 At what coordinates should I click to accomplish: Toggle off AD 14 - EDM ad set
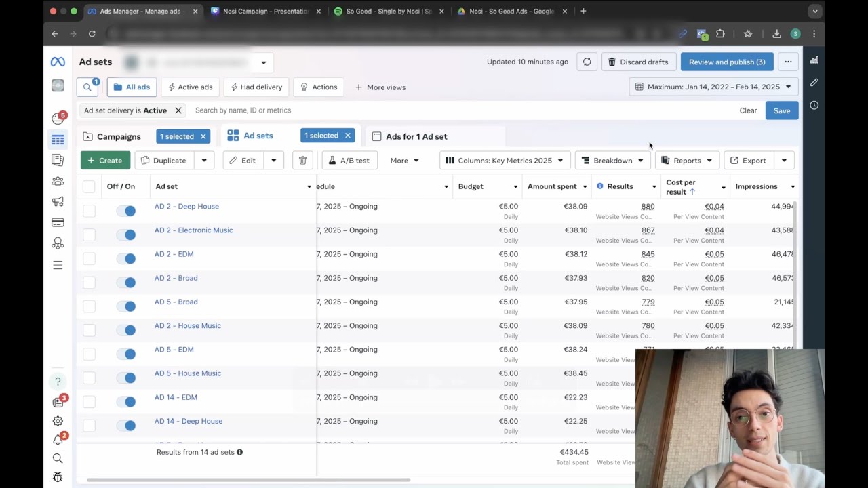pyautogui.click(x=126, y=402)
